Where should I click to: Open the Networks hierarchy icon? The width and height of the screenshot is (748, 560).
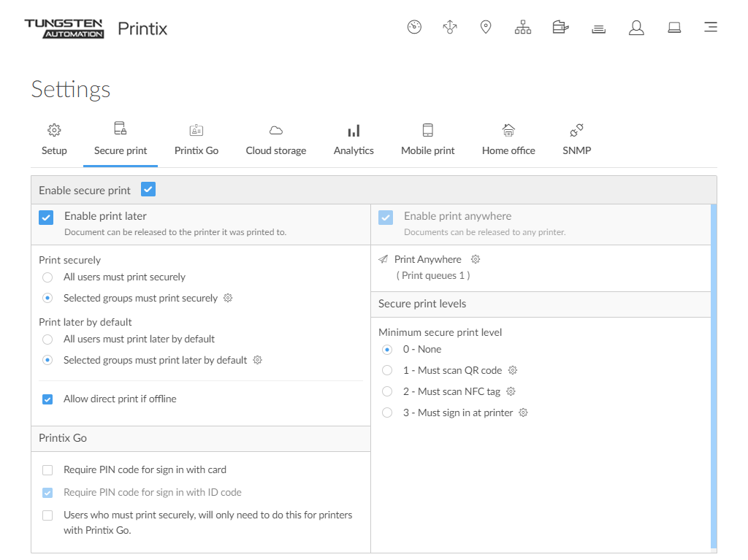coord(523,28)
